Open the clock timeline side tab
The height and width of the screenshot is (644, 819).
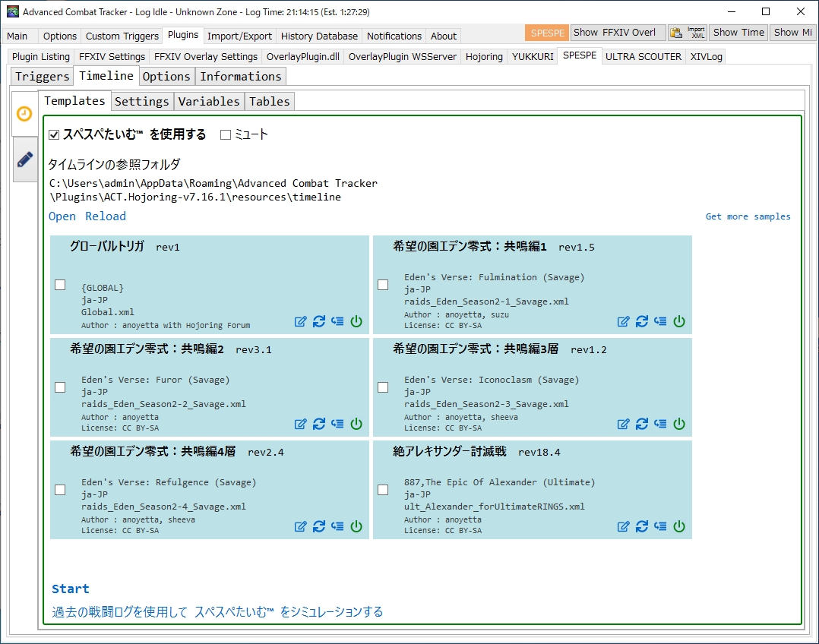coord(24,114)
